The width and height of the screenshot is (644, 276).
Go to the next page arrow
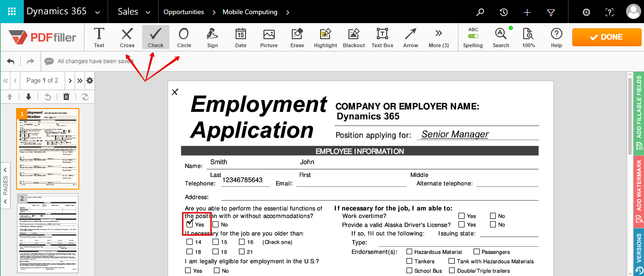[70, 81]
